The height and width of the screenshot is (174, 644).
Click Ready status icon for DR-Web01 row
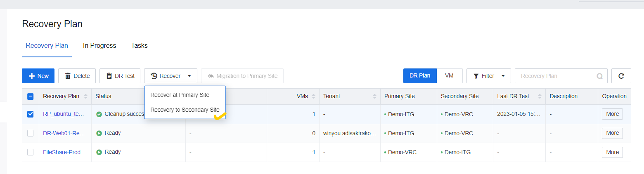(x=99, y=133)
